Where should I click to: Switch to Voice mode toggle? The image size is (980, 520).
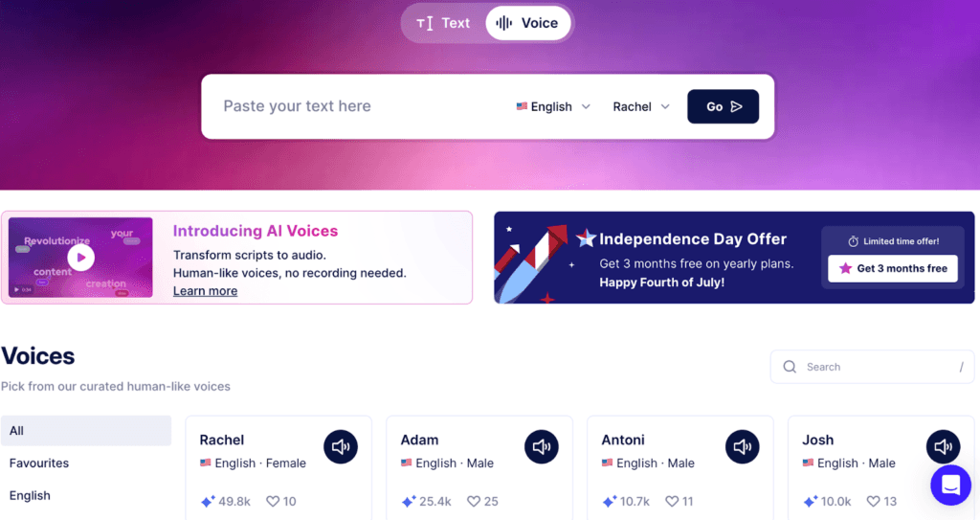click(x=527, y=23)
